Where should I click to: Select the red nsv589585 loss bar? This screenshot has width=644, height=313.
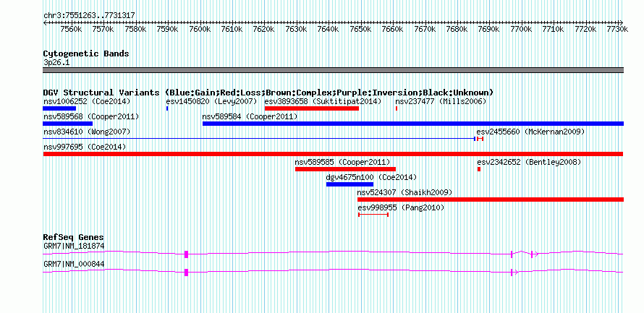click(345, 169)
